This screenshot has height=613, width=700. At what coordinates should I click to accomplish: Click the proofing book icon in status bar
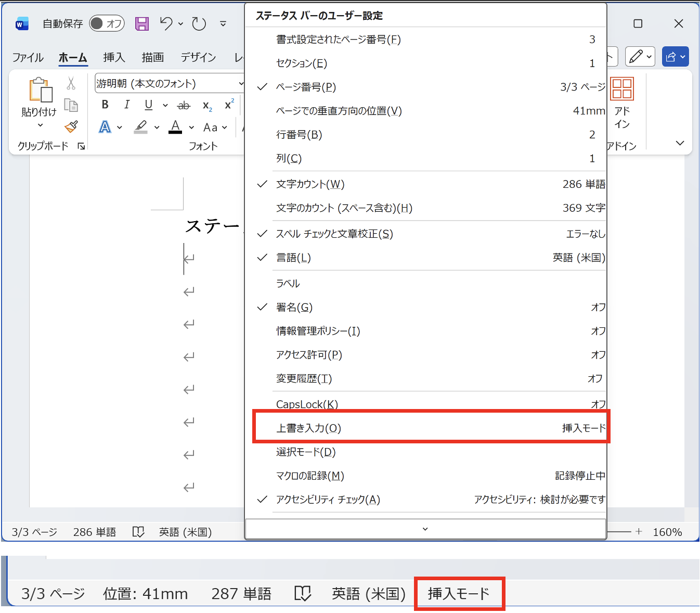click(x=138, y=532)
